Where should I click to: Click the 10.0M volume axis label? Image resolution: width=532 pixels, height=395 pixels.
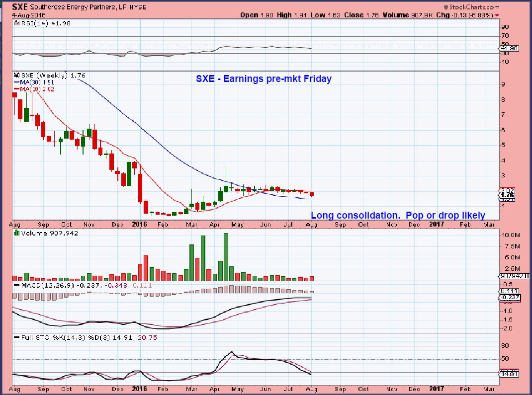coord(511,235)
